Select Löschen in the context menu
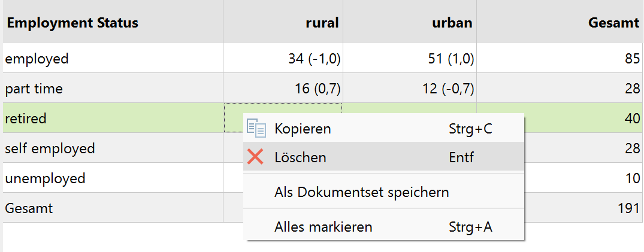This screenshot has width=644, height=252. 300,157
